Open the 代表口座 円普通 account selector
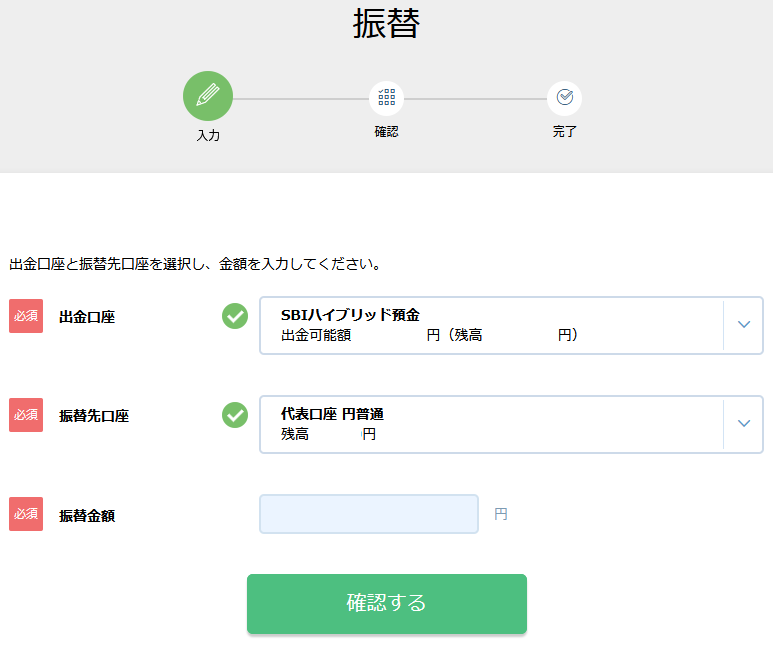This screenshot has width=773, height=646. point(511,425)
